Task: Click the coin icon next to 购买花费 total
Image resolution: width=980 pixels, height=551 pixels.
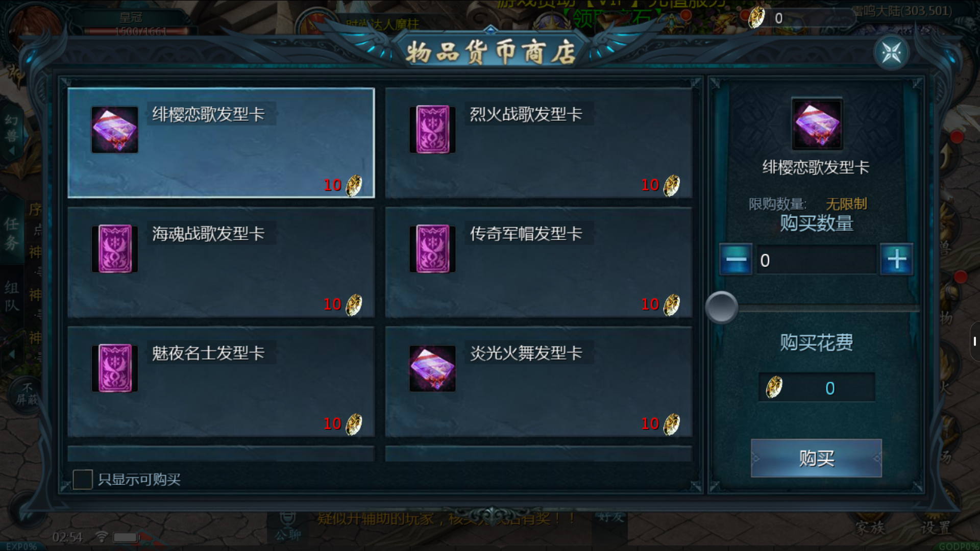Action: point(774,387)
